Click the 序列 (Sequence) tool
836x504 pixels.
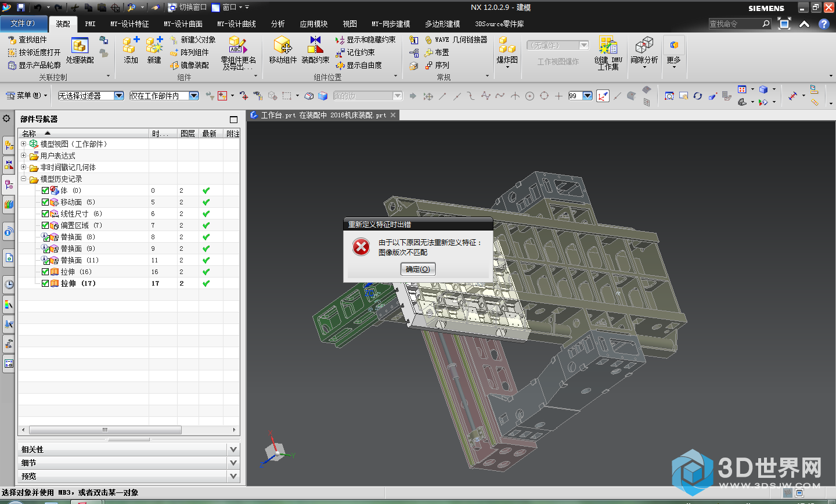[437, 65]
